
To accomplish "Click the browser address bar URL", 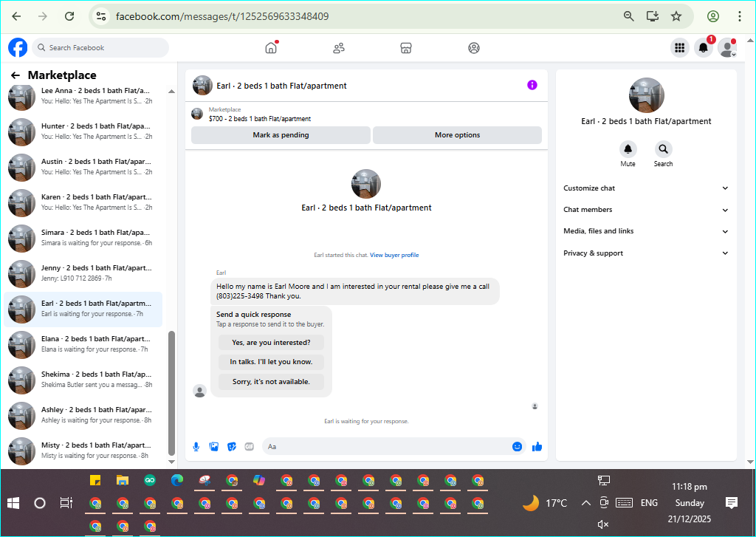I will tap(222, 16).
